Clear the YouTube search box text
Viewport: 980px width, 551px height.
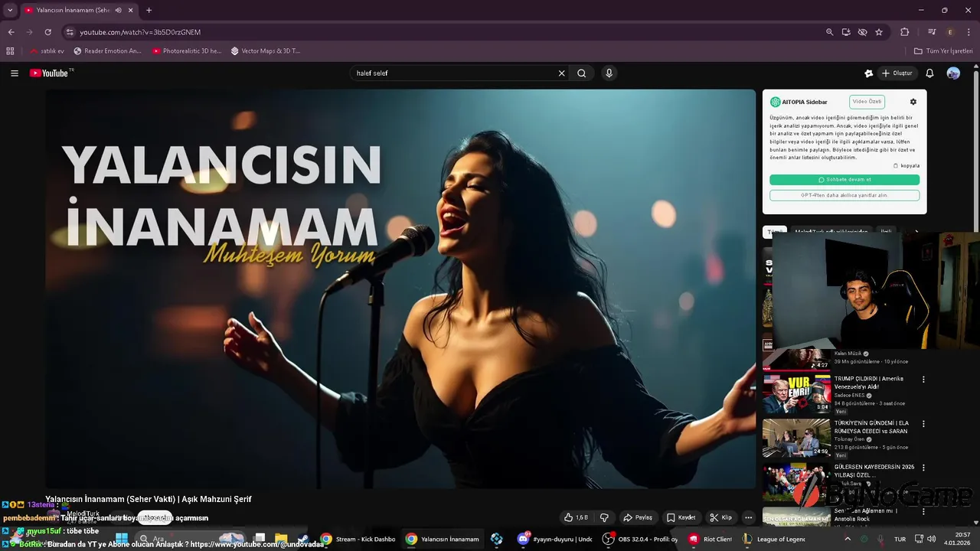pyautogui.click(x=561, y=73)
